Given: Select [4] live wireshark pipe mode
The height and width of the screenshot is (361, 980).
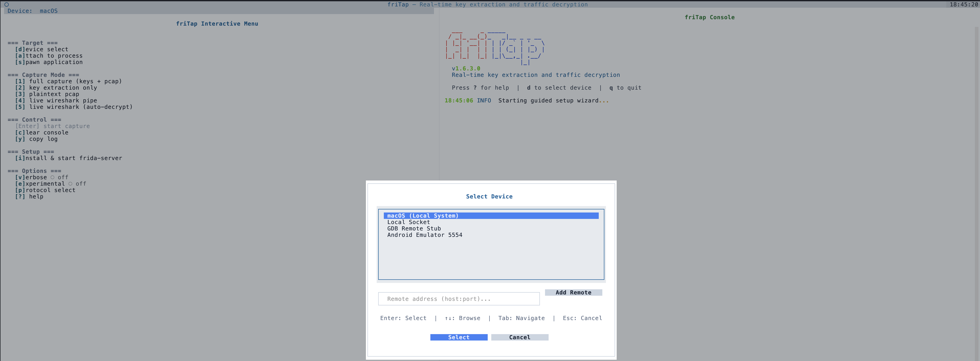Looking at the screenshot, I should point(56,101).
